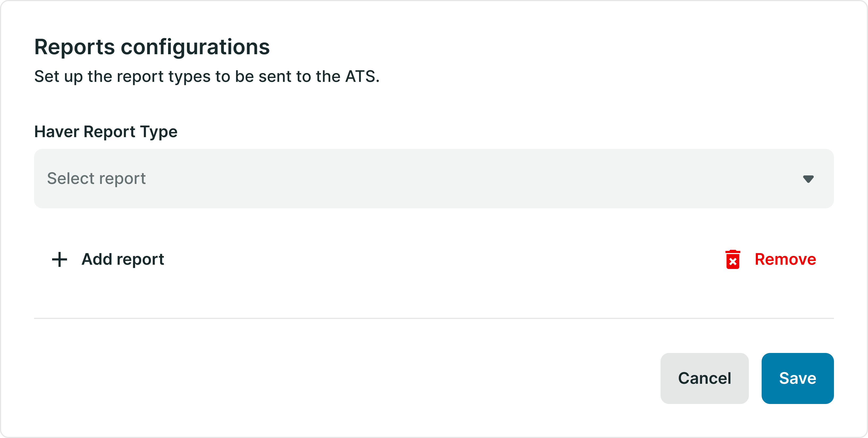Click the 'Select report' placeholder text
The height and width of the screenshot is (438, 868).
(x=96, y=178)
